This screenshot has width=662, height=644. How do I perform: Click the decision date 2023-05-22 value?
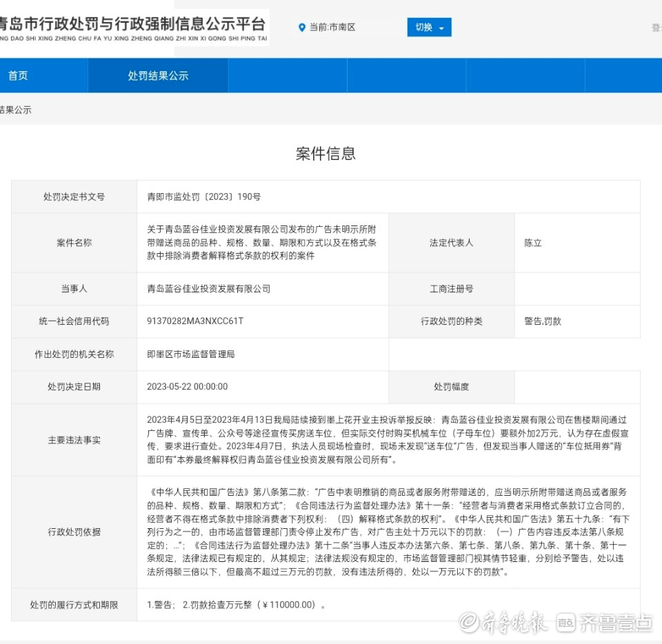pos(187,387)
